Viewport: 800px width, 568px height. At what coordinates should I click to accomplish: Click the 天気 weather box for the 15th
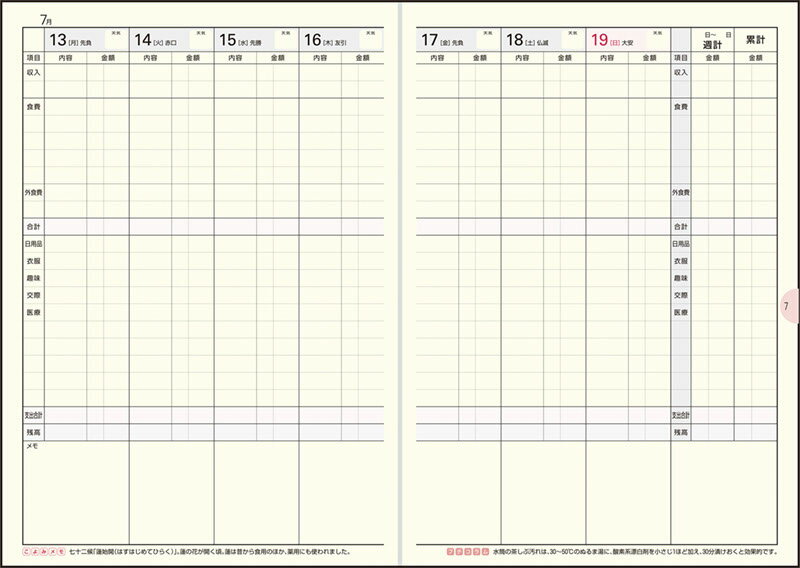coord(286,39)
